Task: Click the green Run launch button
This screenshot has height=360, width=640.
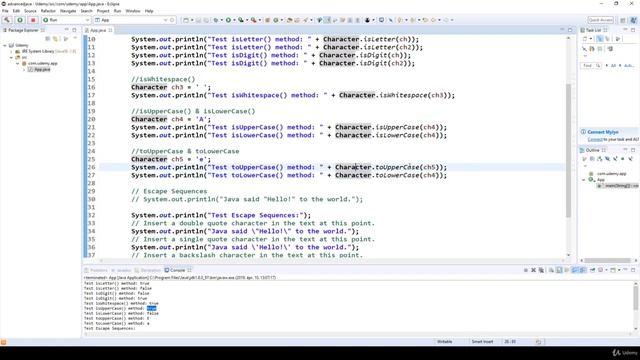Action: pos(20,20)
